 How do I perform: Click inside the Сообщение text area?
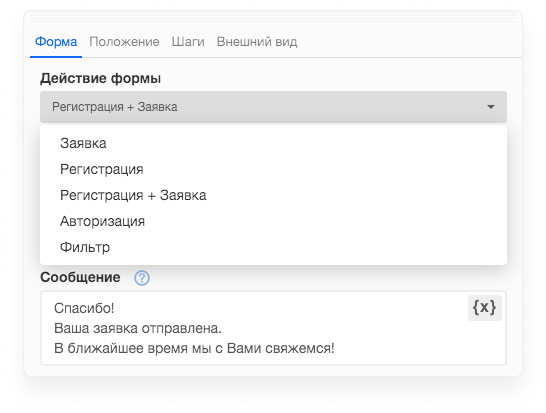point(273,328)
